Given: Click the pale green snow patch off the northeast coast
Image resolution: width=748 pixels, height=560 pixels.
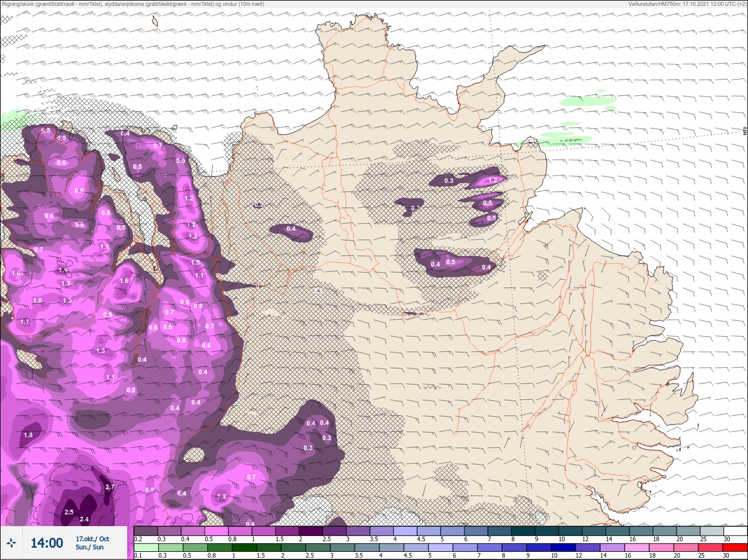Looking at the screenshot, I should [587, 101].
